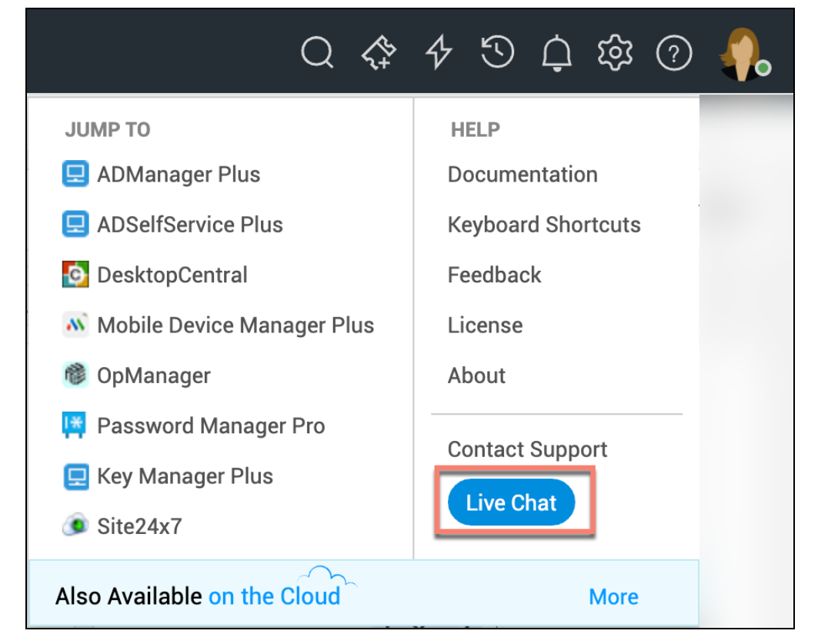View Keyboard Shortcuts
Image resolution: width=838 pixels, height=644 pixels.
pos(544,225)
